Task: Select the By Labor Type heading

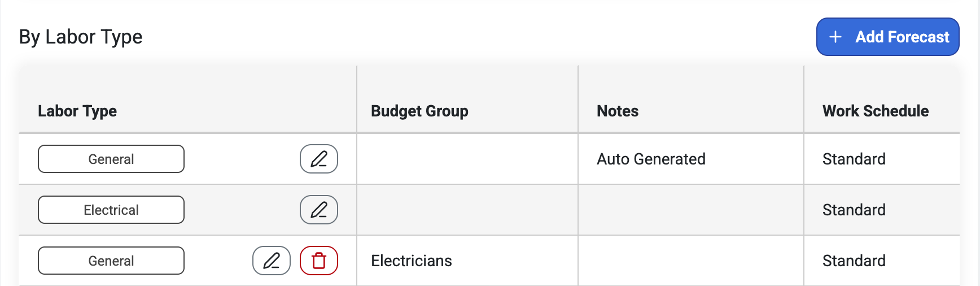Action: 81,37
